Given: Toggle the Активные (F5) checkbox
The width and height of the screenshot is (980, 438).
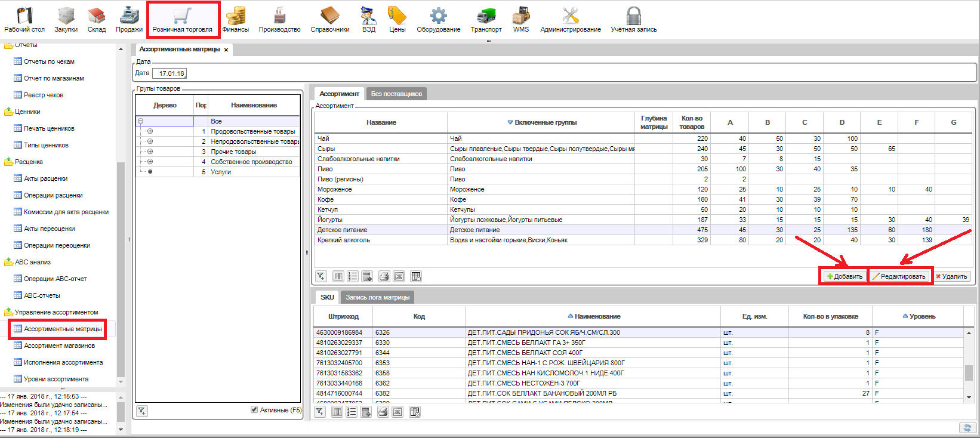Looking at the screenshot, I should [254, 410].
